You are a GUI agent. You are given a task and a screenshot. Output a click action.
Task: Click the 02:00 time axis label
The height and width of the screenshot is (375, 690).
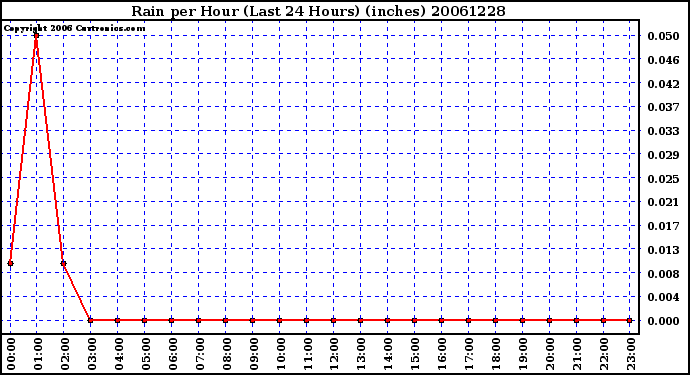coord(65,354)
